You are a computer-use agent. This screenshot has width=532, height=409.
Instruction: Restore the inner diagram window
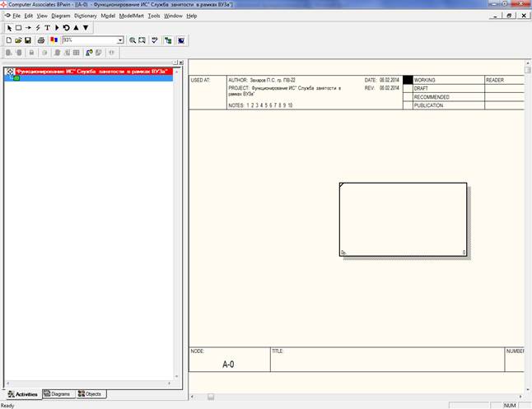click(x=509, y=16)
